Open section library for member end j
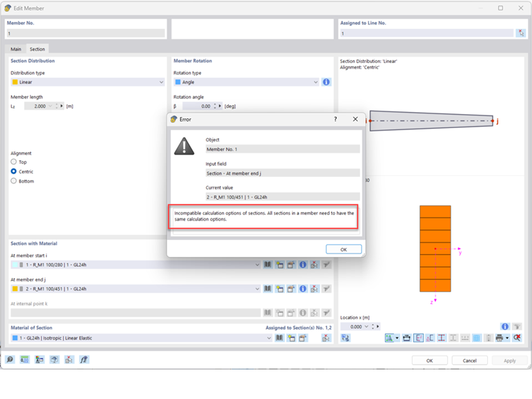 coord(267,288)
